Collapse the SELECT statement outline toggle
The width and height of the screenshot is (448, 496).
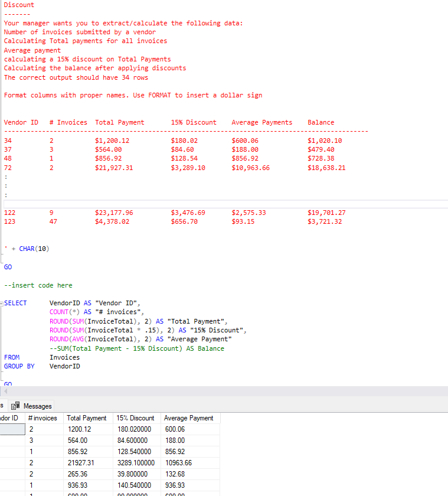click(x=2, y=304)
